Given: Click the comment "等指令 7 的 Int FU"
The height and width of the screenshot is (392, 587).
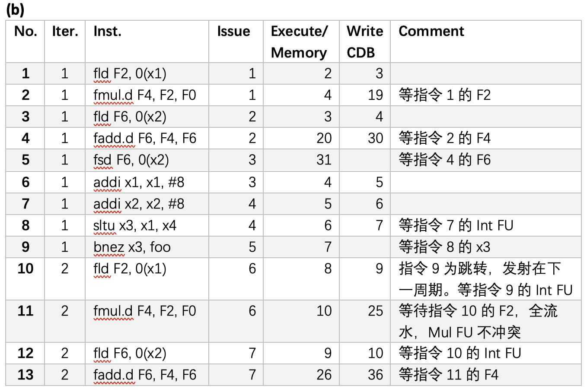Looking at the screenshot, I should click(x=456, y=225).
